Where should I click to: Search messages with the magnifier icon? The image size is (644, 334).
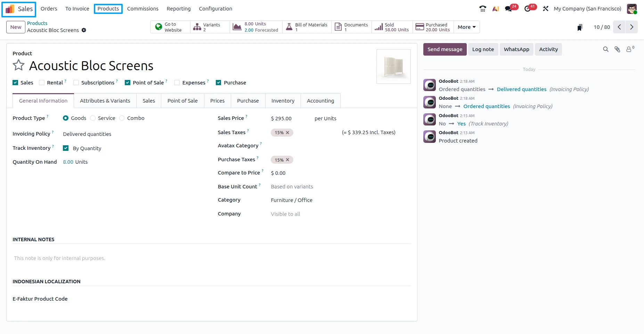[606, 49]
